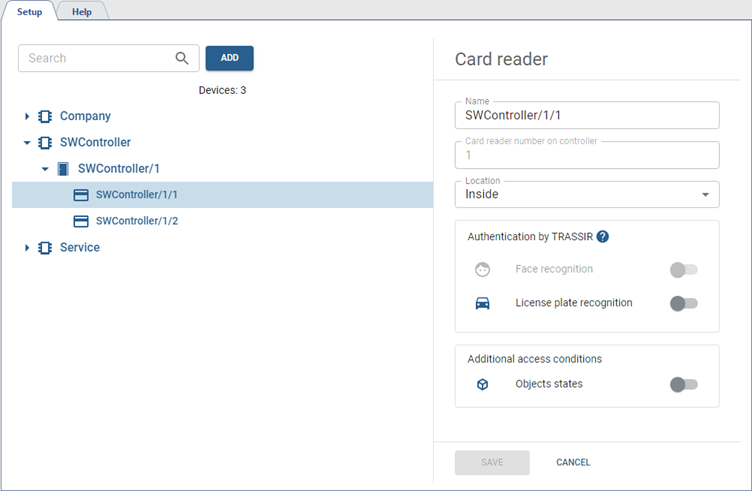Click the Service device chip icon
Image resolution: width=752 pixels, height=491 pixels.
[x=45, y=247]
